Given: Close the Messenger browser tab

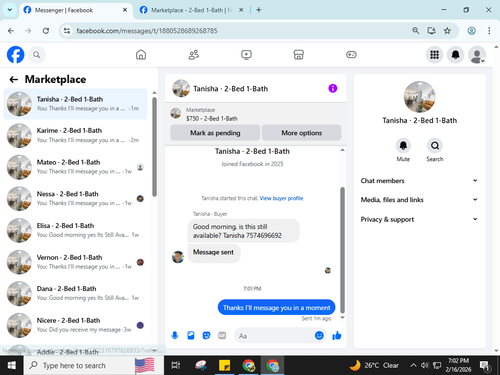Looking at the screenshot, I should point(125,10).
